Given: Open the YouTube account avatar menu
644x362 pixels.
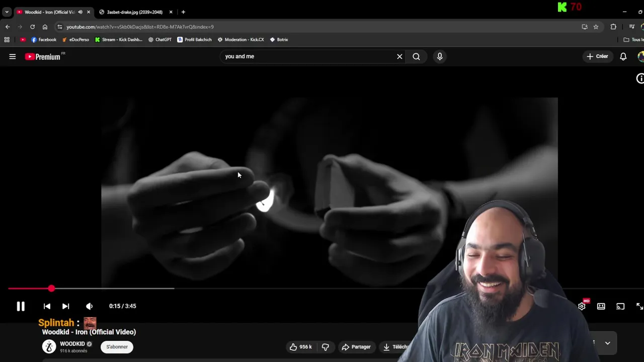Looking at the screenshot, I should point(641,56).
